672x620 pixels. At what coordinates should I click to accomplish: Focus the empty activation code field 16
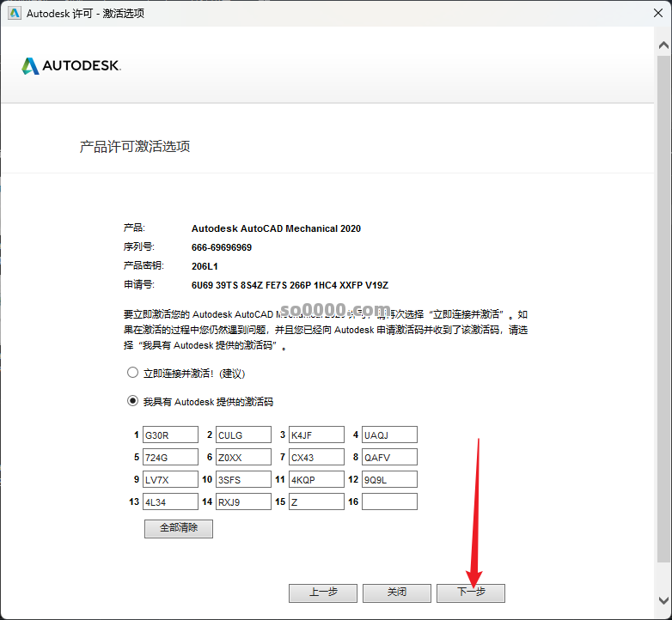[389, 501]
